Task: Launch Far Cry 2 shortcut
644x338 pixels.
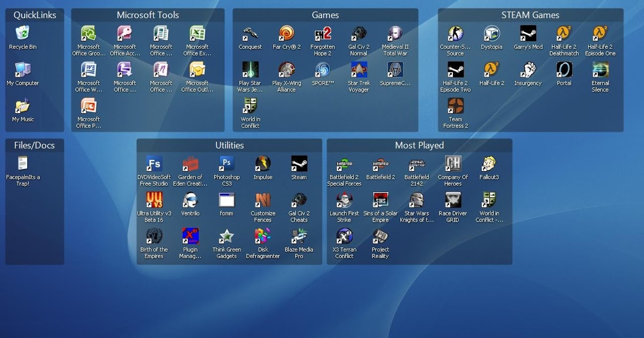Action: (287, 33)
